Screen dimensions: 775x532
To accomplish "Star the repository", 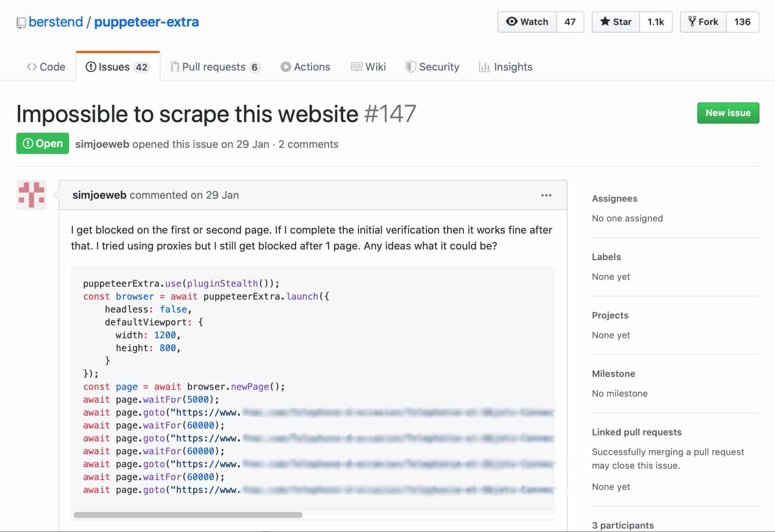I will pyautogui.click(x=616, y=22).
